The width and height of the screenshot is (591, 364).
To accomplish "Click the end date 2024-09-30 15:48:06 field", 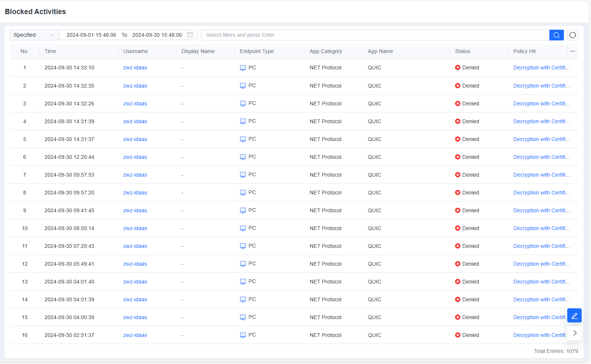I will tap(157, 35).
